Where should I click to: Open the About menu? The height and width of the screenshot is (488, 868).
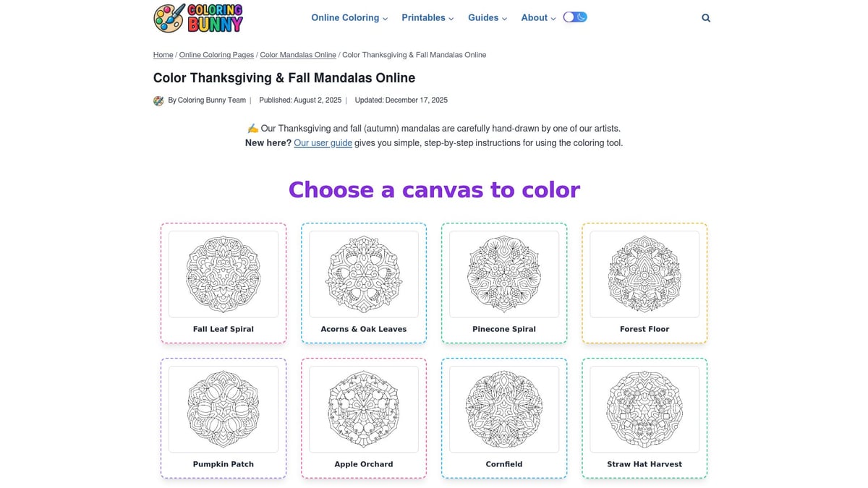[537, 17]
